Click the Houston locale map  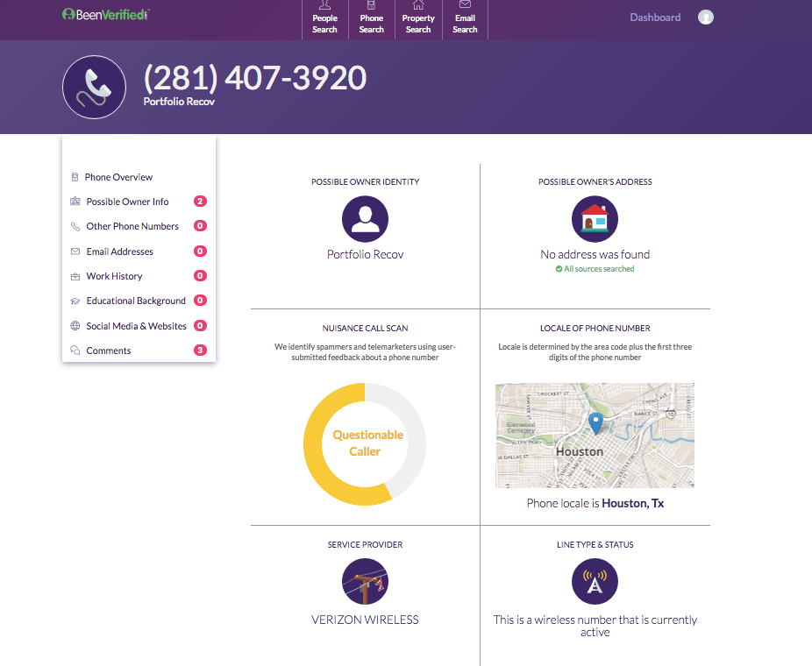pos(595,436)
